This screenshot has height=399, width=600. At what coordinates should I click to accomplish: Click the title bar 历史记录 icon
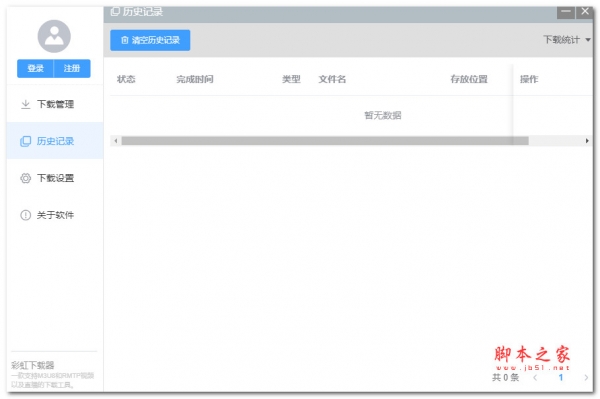tap(115, 11)
